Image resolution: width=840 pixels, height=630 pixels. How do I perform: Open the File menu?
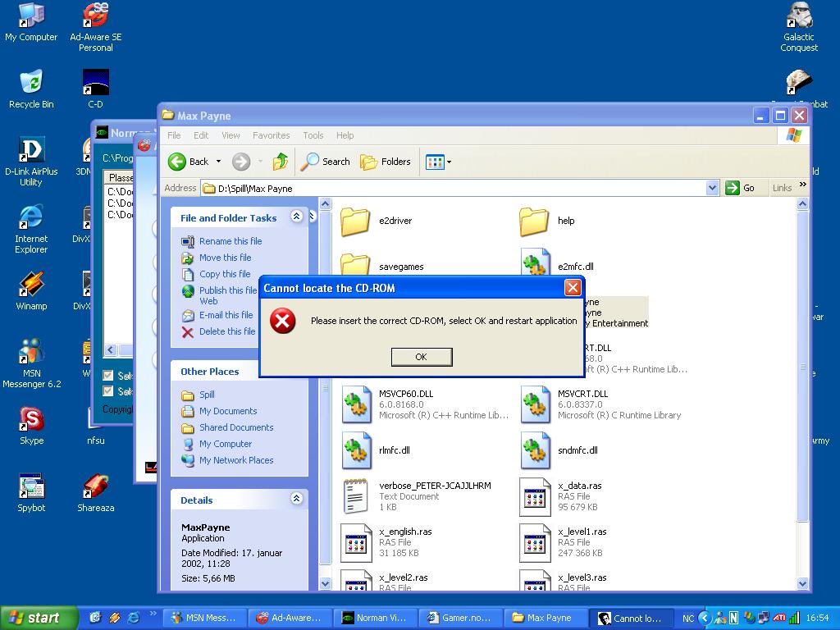point(174,135)
